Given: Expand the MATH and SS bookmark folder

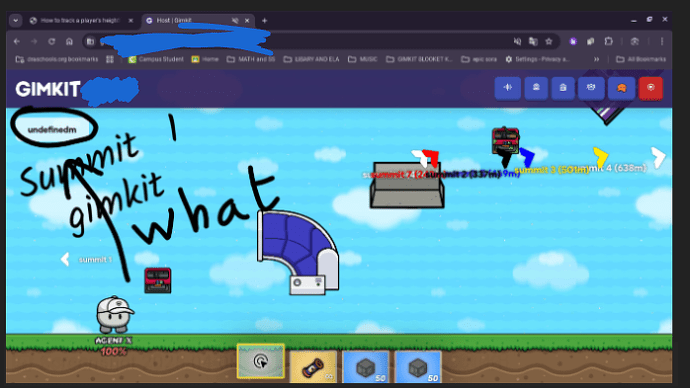Looking at the screenshot, I should pyautogui.click(x=251, y=59).
